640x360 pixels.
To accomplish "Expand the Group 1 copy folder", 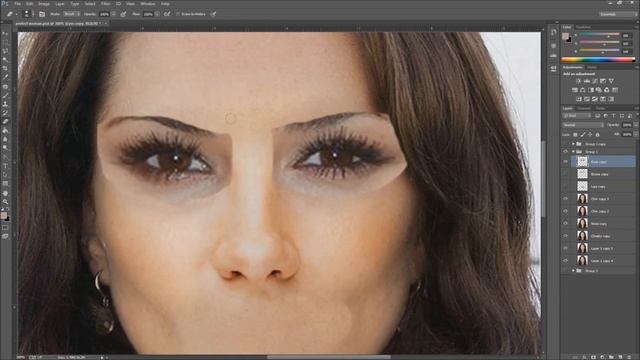I will point(573,144).
